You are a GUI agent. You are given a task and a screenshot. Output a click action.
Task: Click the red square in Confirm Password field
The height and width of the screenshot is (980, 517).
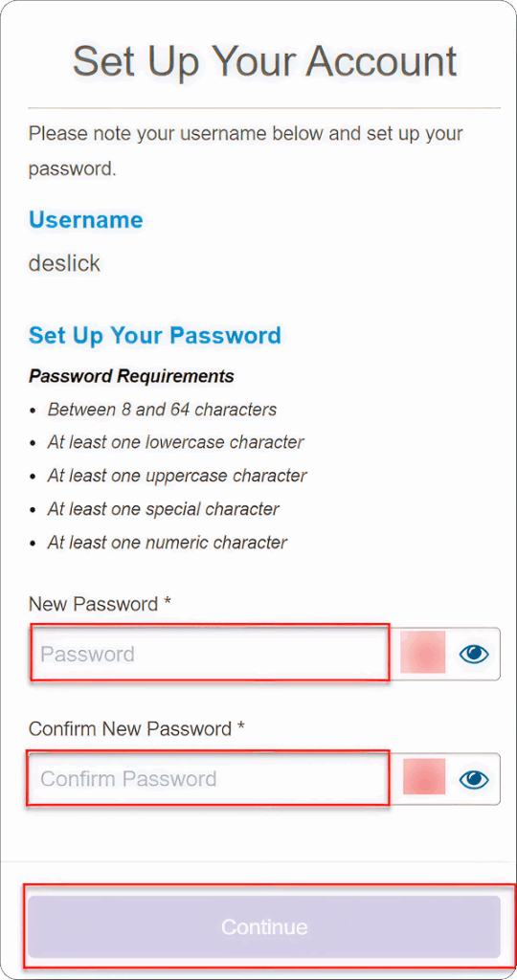[x=424, y=776]
